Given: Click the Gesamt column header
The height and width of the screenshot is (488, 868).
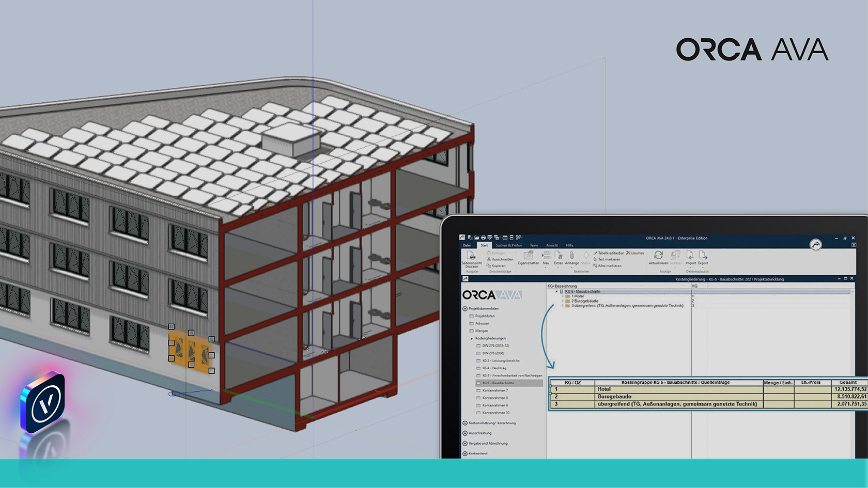Looking at the screenshot, I should tap(848, 383).
